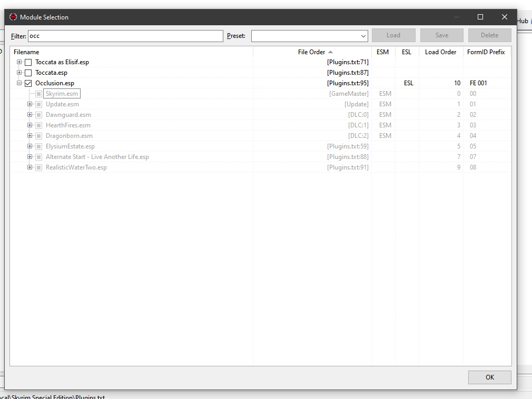Screen dimensions: 532x399
Task: Maximize the Module Selection window
Action: pyautogui.click(x=480, y=17)
